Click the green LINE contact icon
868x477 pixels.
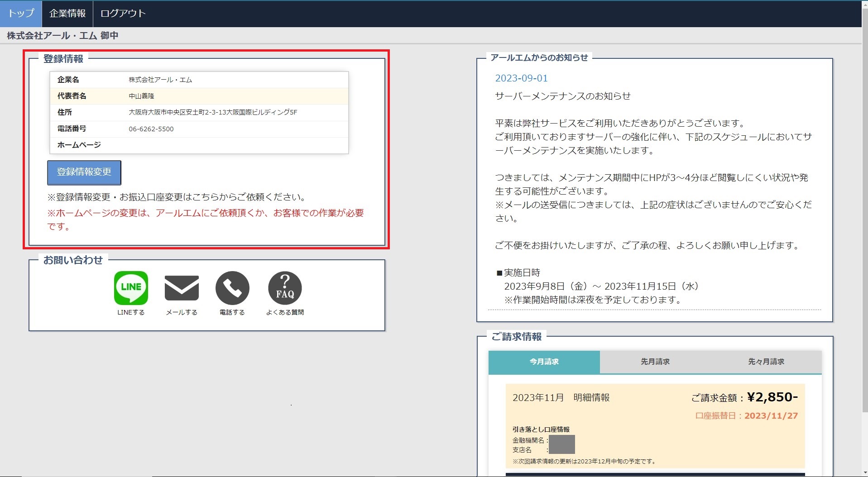point(131,288)
